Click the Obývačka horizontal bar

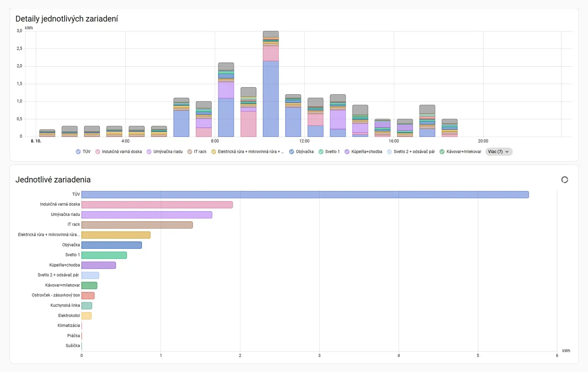(112, 245)
